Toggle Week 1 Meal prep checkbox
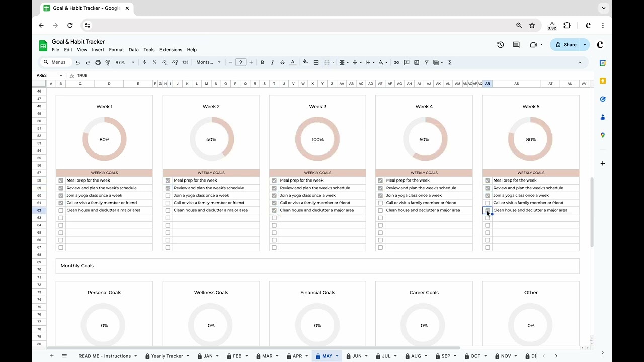644x362 pixels. tap(61, 180)
